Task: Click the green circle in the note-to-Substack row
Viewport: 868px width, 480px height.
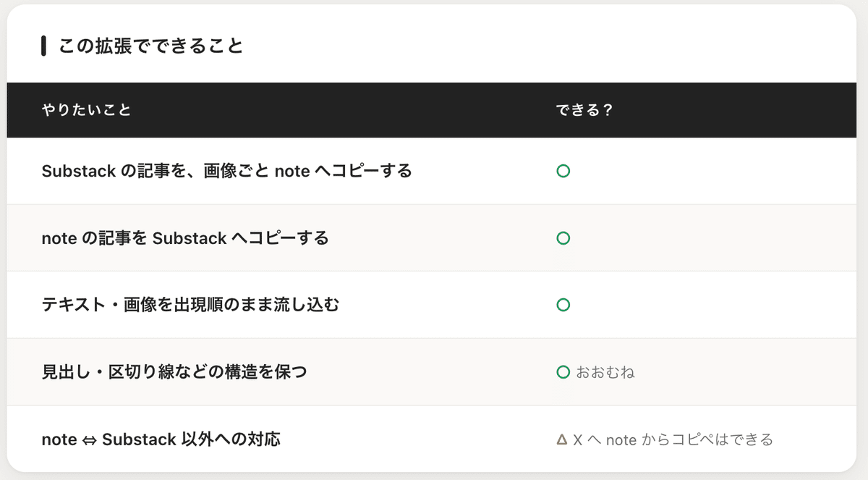Action: pyautogui.click(x=563, y=238)
